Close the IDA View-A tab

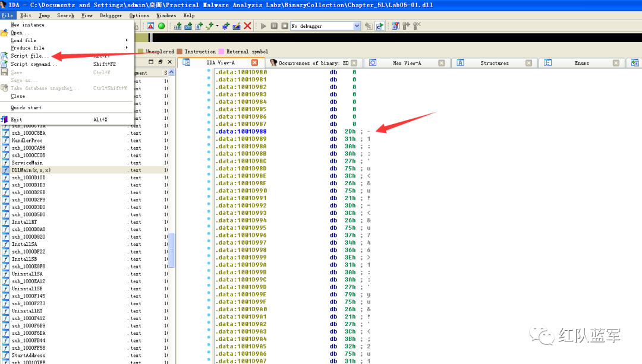(254, 62)
